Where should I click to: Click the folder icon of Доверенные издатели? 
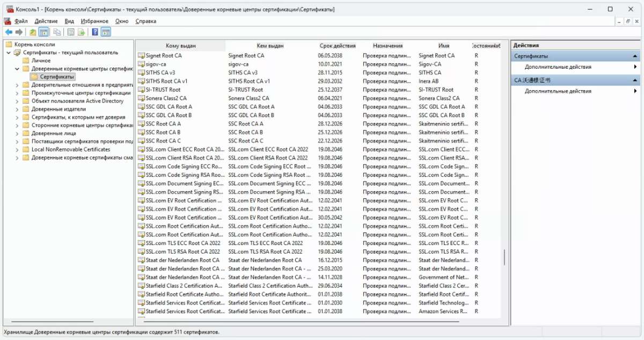coord(26,109)
